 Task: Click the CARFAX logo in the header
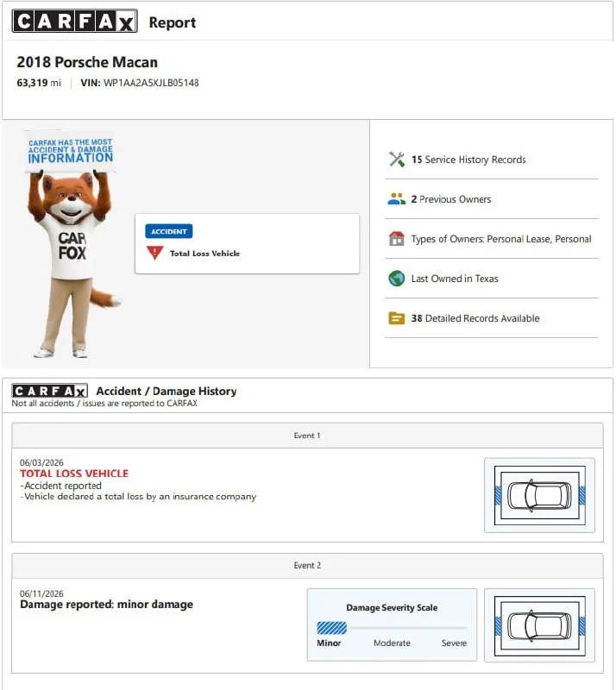pyautogui.click(x=74, y=21)
